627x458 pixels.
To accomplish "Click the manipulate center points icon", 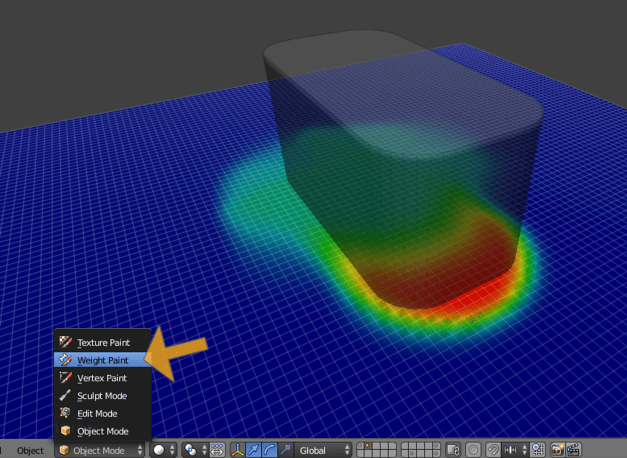I will pyautogui.click(x=218, y=450).
